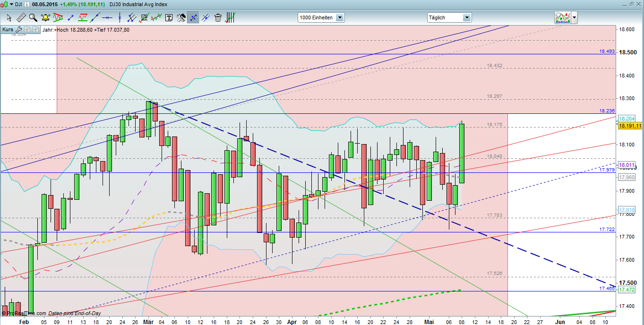Select the horizontal line tool
Image resolution: width=644 pixels, height=325 pixels.
(107, 18)
